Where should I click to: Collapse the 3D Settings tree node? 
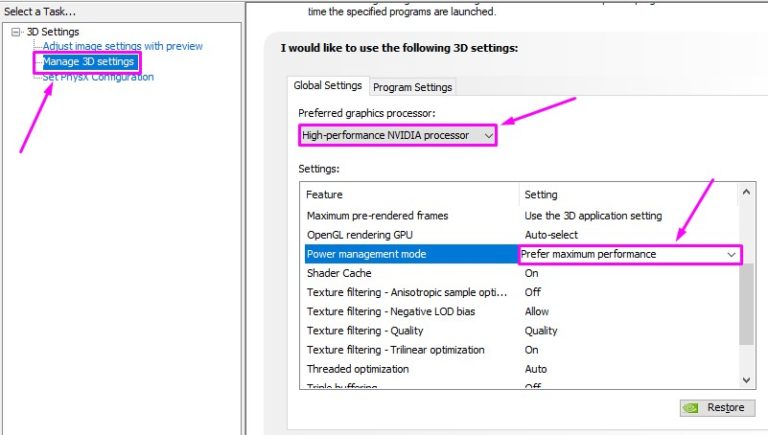(x=16, y=32)
